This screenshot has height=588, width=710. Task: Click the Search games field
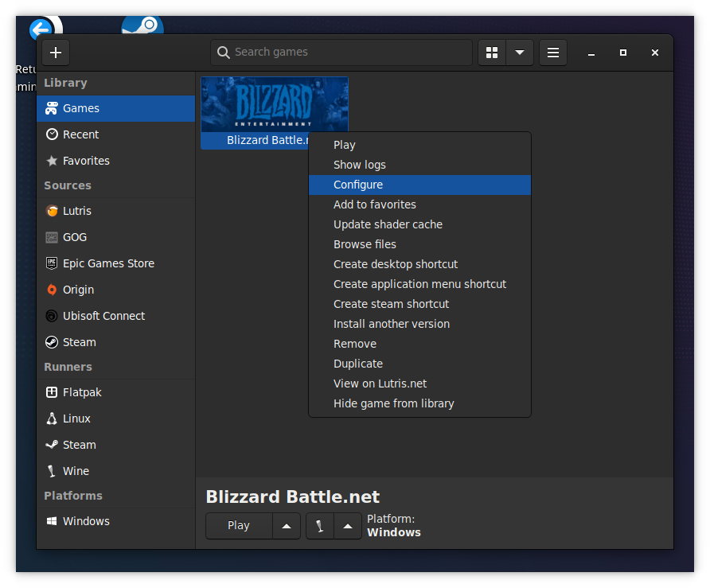341,53
